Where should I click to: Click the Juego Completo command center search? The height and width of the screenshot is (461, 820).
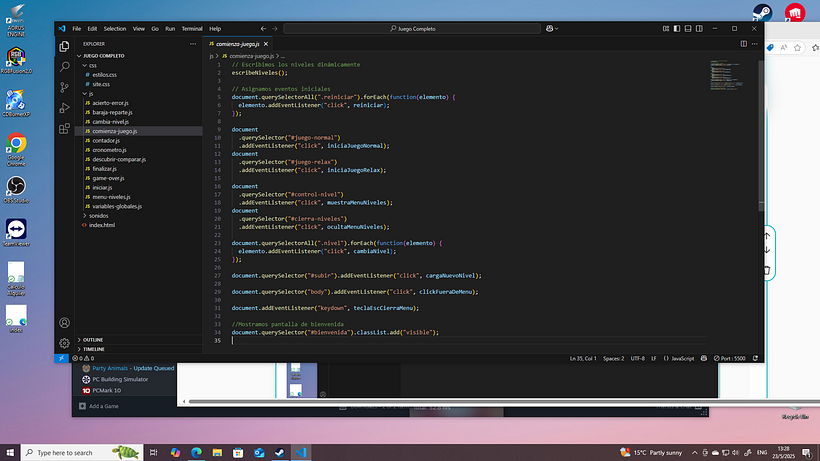(x=412, y=29)
